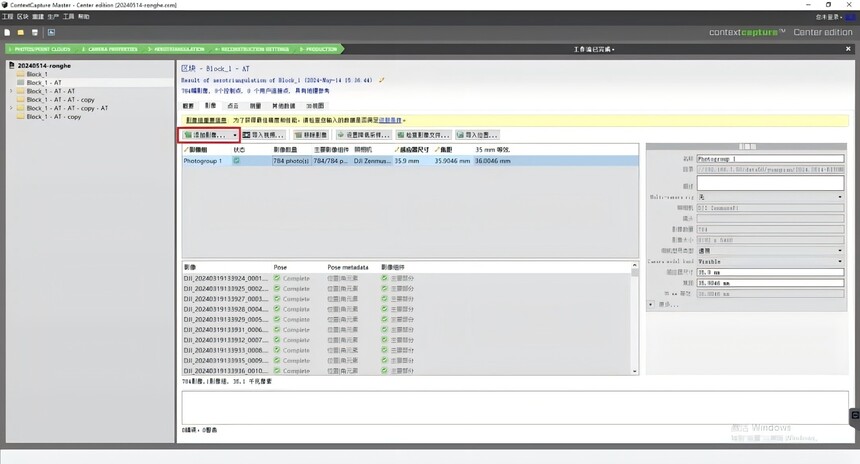
Task: Close the workflow banner with X
Action: [x=848, y=49]
